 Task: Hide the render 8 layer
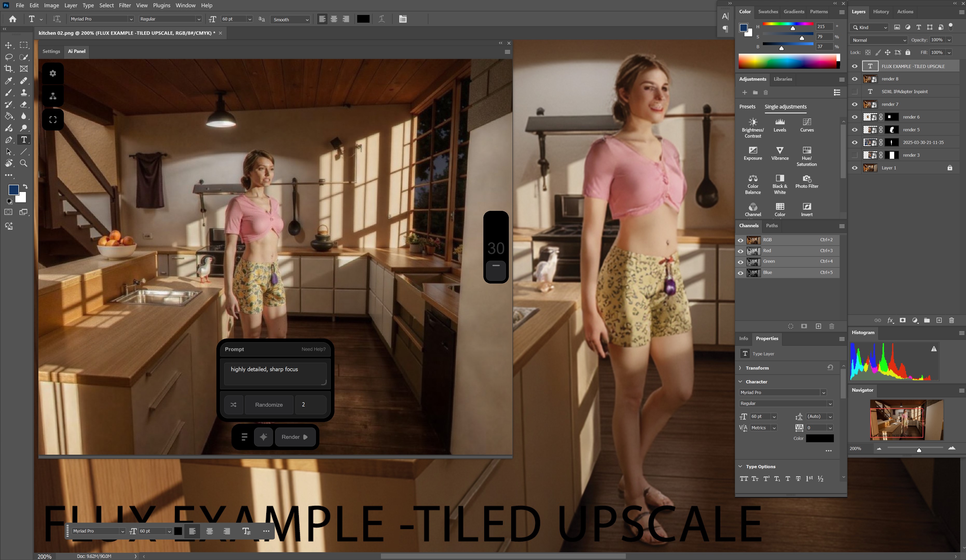[x=854, y=79]
